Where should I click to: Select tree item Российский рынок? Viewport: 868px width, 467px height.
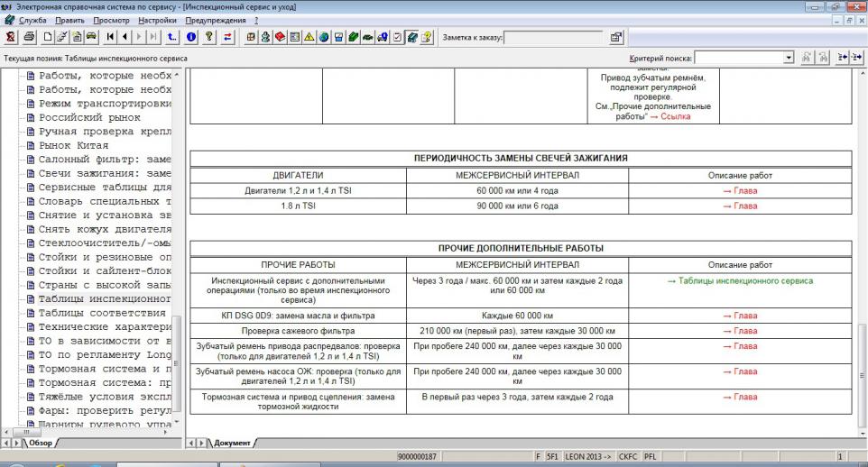pyautogui.click(x=89, y=117)
